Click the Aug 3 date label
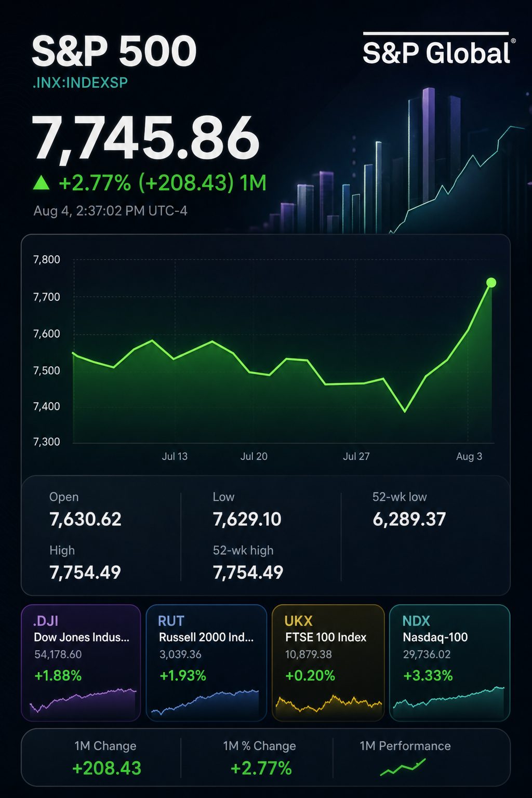 (469, 456)
